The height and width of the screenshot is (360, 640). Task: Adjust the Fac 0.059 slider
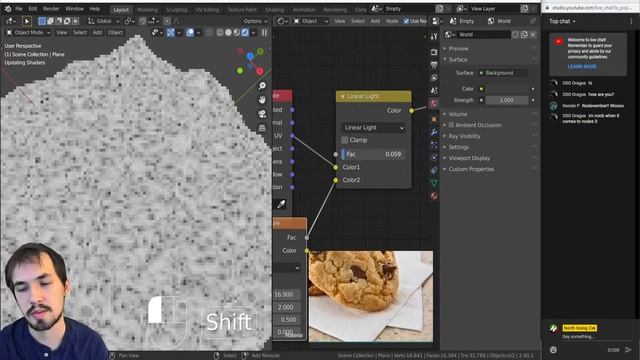point(373,154)
